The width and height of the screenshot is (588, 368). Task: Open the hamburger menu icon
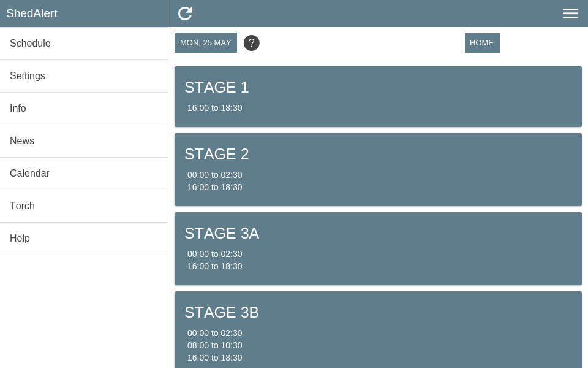[x=570, y=13]
